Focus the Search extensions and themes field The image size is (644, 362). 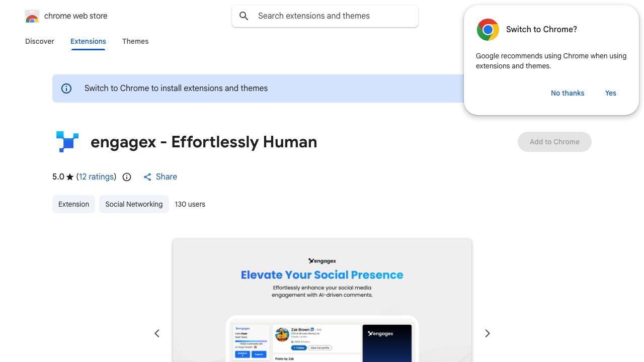[325, 16]
